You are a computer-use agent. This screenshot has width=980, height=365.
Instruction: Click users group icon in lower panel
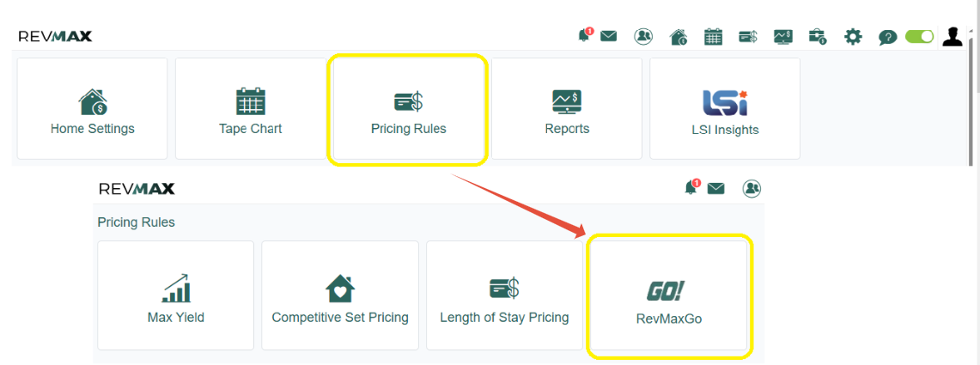click(x=752, y=188)
